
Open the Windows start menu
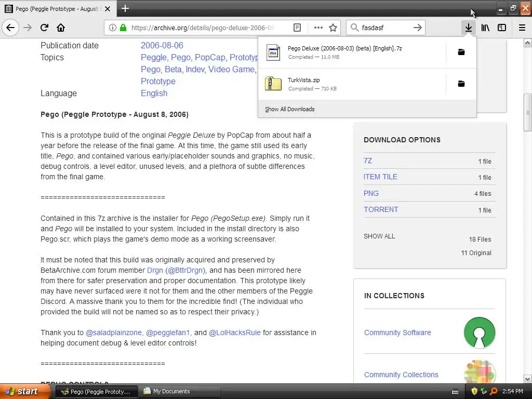pyautogui.click(x=25, y=391)
